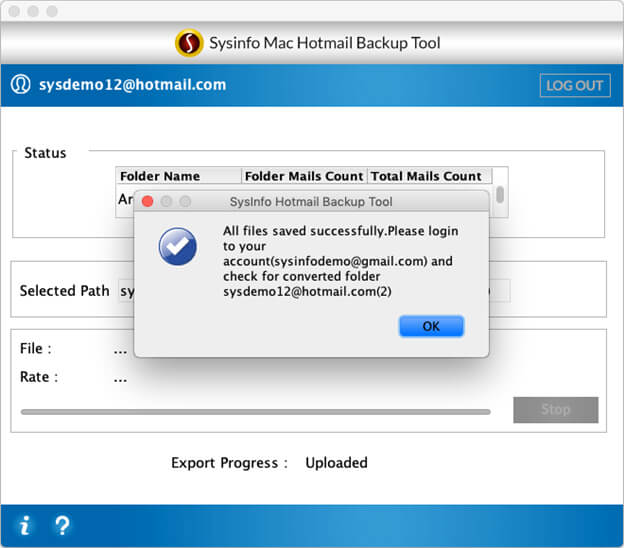Click the user account avatar icon
The height and width of the screenshot is (548, 624).
point(20,84)
